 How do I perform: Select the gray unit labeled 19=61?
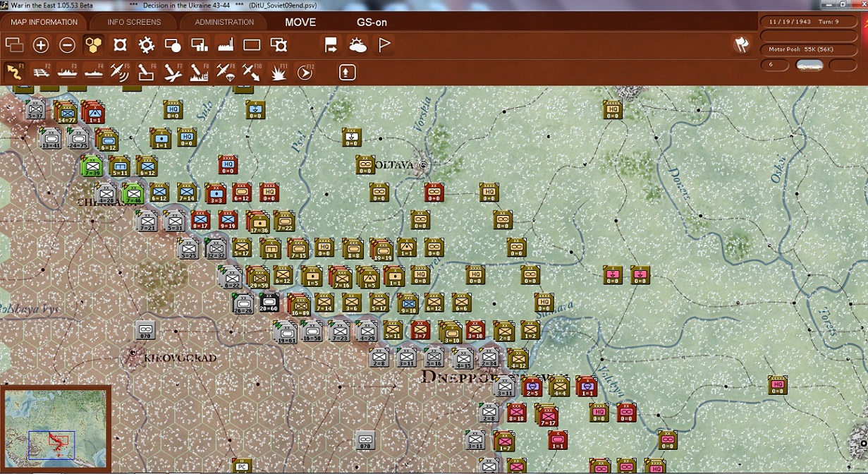pos(286,332)
